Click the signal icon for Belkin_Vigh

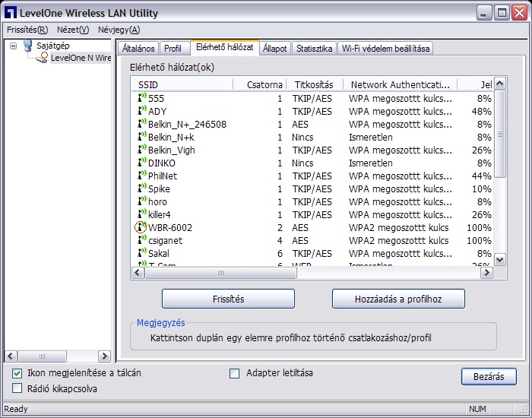tap(142, 149)
